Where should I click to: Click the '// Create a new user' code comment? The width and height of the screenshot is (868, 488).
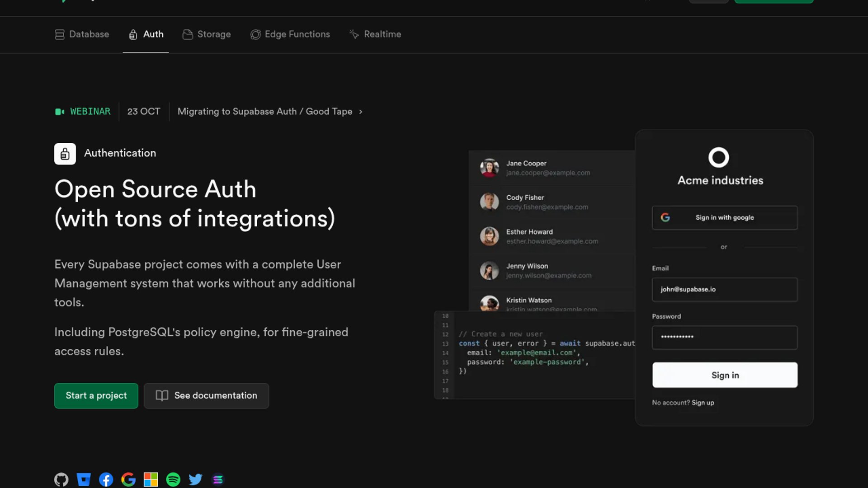(x=501, y=334)
